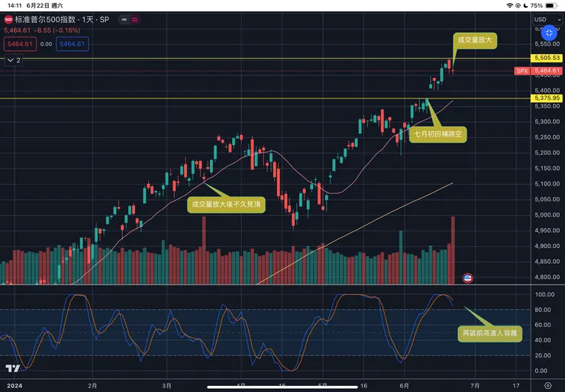Tap the status bar clock 14:11
Image resolution: width=565 pixels, height=392 pixels.
(x=15, y=5)
